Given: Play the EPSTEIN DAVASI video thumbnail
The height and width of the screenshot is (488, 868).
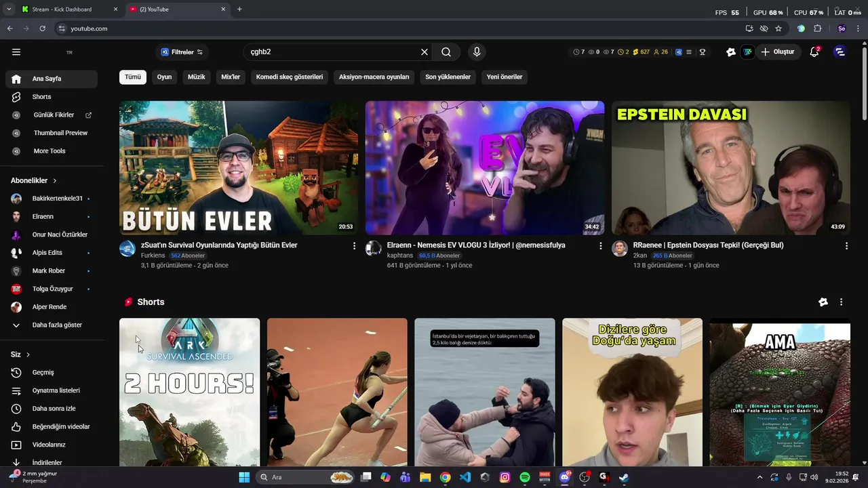Looking at the screenshot, I should pos(730,168).
